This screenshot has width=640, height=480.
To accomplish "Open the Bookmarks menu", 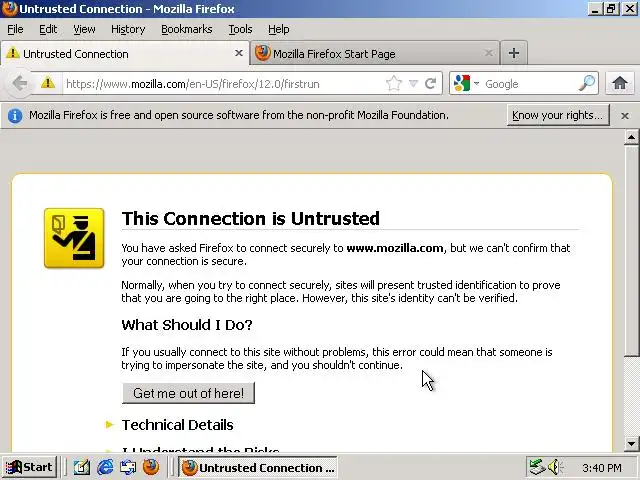I will pos(187,29).
